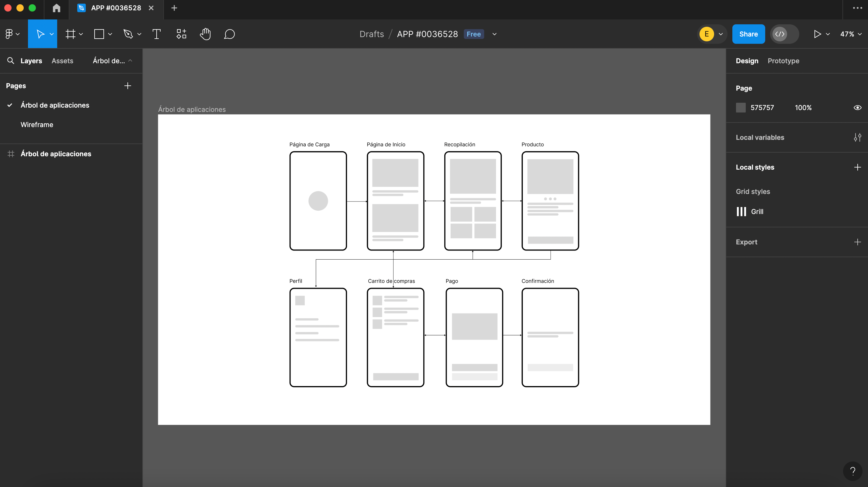Open presentation options dropdown arrow
Viewport: 868px width, 487px height.
(x=828, y=34)
